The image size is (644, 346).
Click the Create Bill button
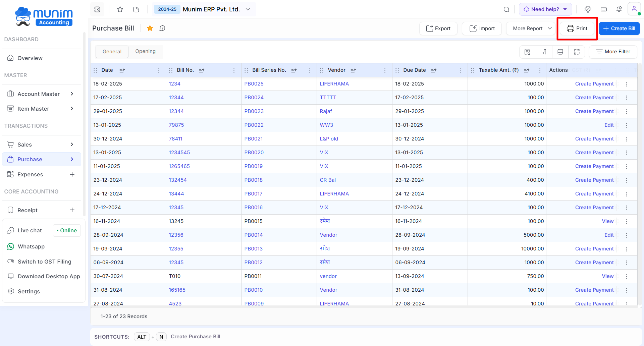click(619, 28)
